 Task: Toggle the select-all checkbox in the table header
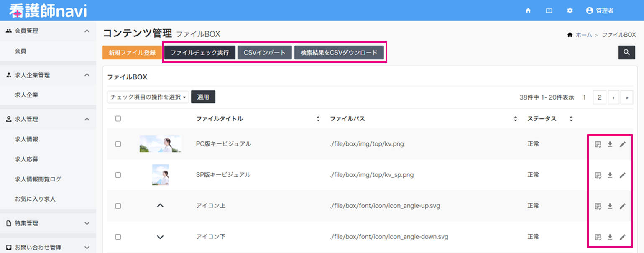118,118
